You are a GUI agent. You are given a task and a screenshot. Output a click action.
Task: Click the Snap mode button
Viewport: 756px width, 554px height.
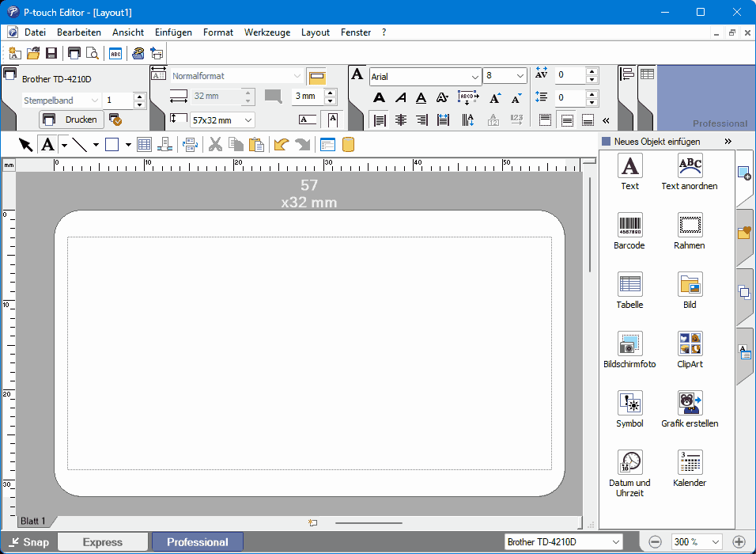tap(29, 542)
